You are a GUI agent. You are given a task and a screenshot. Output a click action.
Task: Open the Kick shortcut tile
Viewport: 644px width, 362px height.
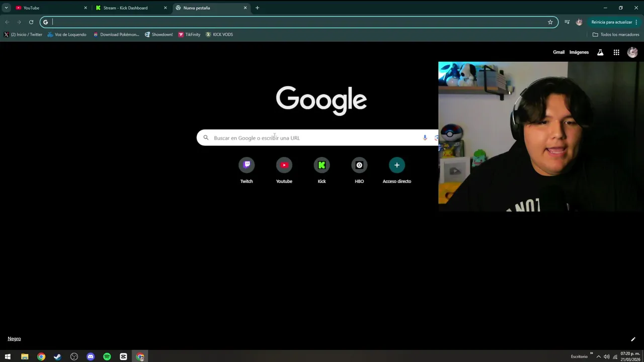[x=321, y=171]
